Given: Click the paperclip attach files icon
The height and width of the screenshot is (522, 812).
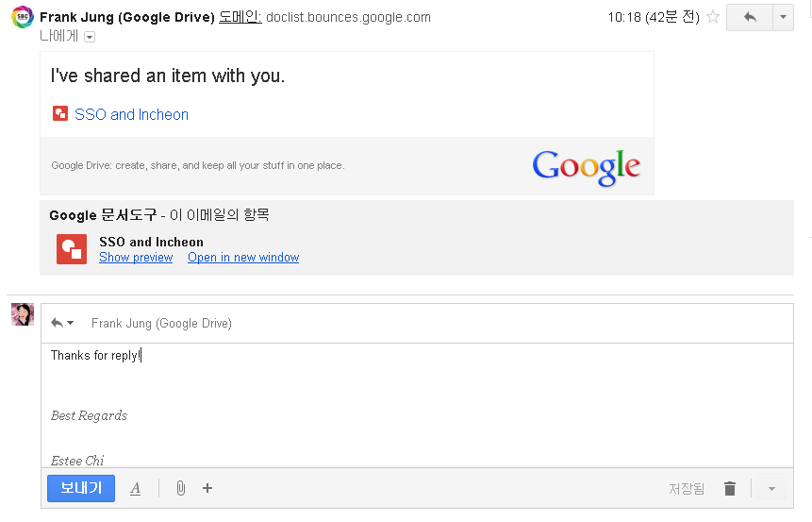Looking at the screenshot, I should (181, 488).
